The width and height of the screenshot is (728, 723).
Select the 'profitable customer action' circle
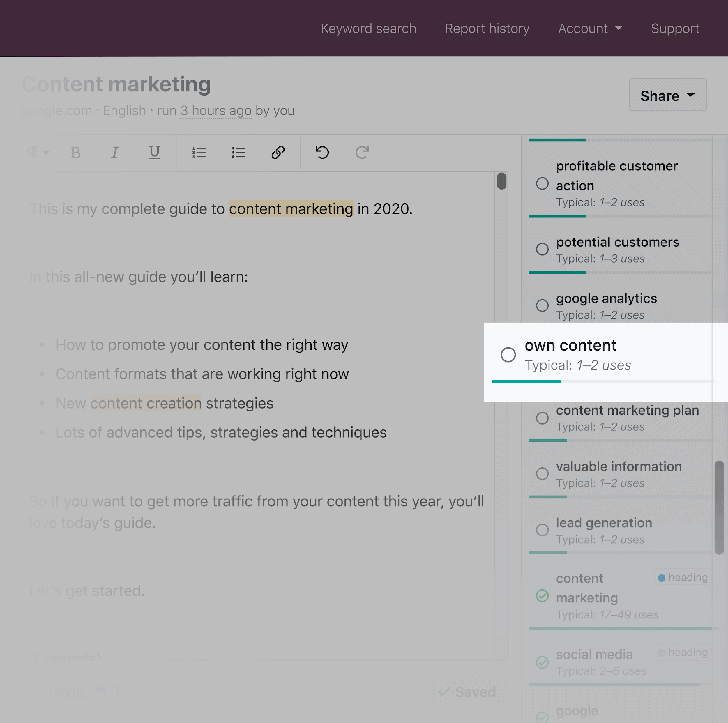[x=542, y=183]
